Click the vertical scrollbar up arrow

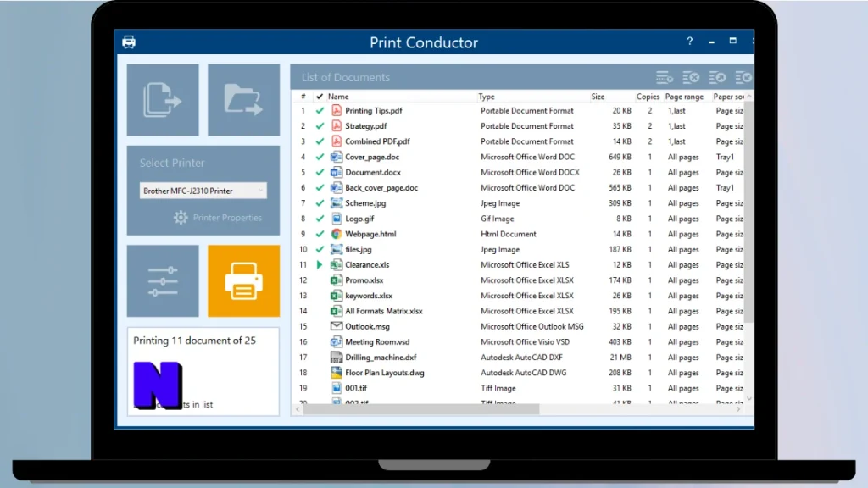coord(749,97)
